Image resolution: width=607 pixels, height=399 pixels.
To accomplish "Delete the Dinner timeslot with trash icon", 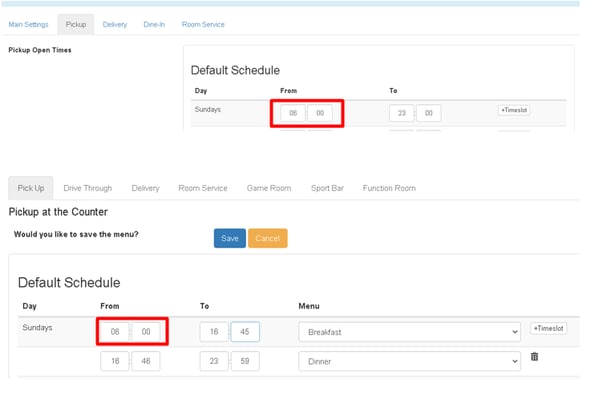I will (534, 356).
